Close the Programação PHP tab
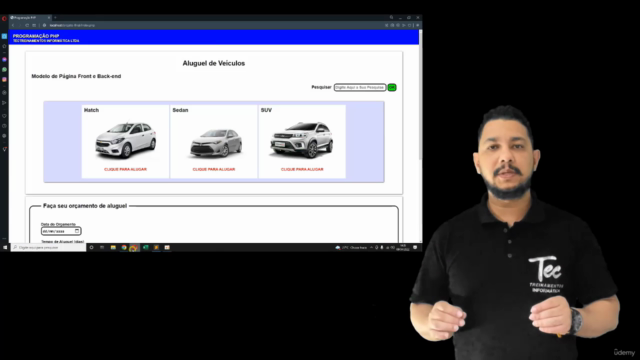Image resolution: width=640 pixels, height=360 pixels. point(49,18)
